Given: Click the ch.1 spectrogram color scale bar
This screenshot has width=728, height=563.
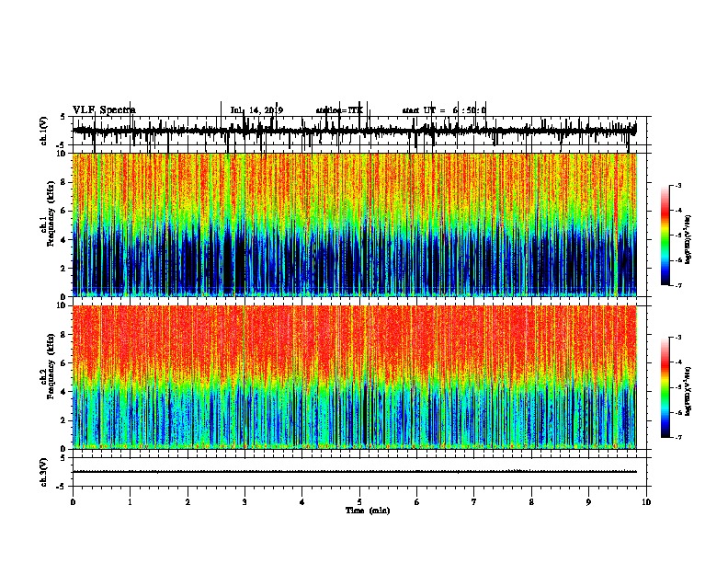Looking at the screenshot, I should point(665,236).
